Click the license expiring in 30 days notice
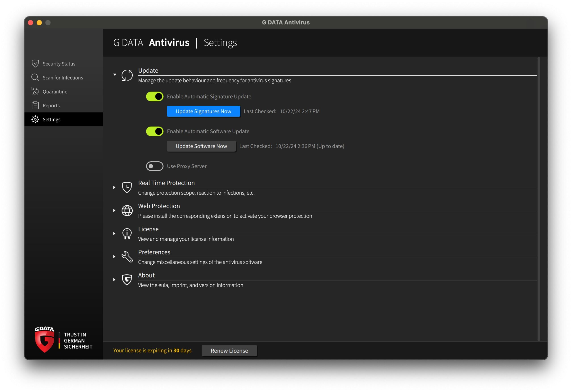 pyautogui.click(x=152, y=350)
